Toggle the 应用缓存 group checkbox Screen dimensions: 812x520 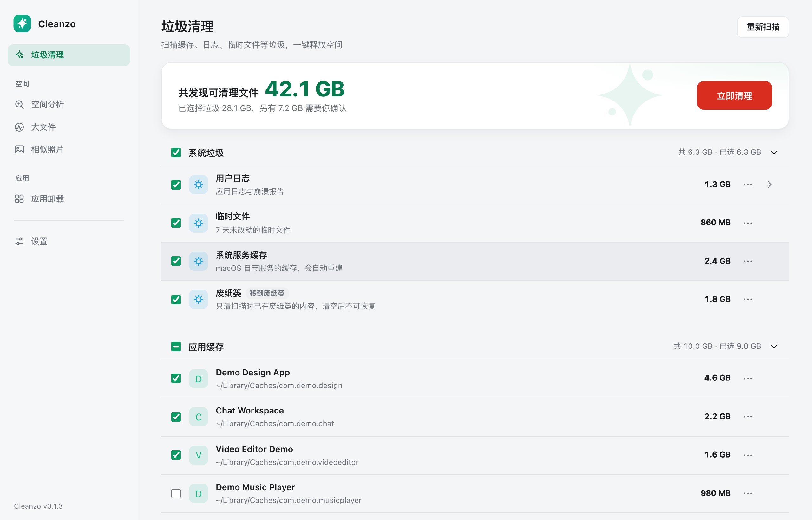(x=176, y=347)
